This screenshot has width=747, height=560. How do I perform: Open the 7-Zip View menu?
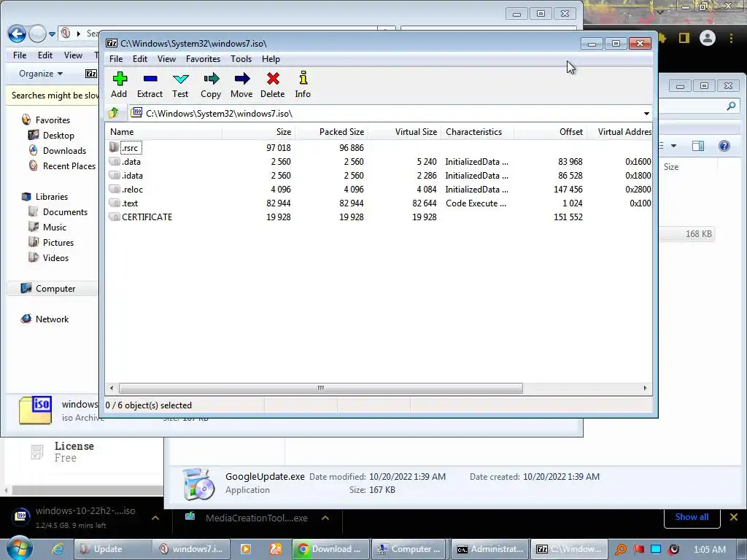[166, 59]
